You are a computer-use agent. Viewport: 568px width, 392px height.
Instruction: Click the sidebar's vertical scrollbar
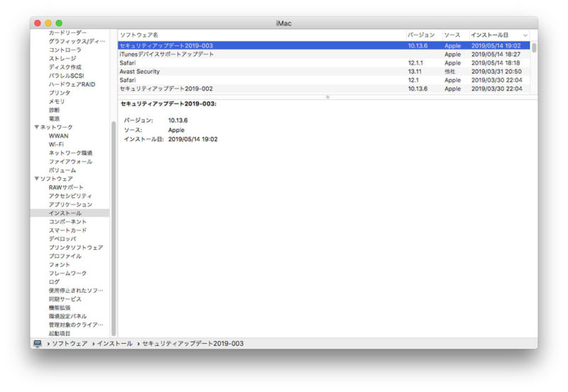(114, 228)
